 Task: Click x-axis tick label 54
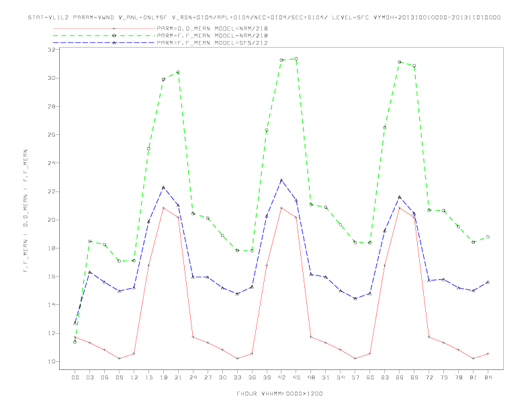[341, 377]
